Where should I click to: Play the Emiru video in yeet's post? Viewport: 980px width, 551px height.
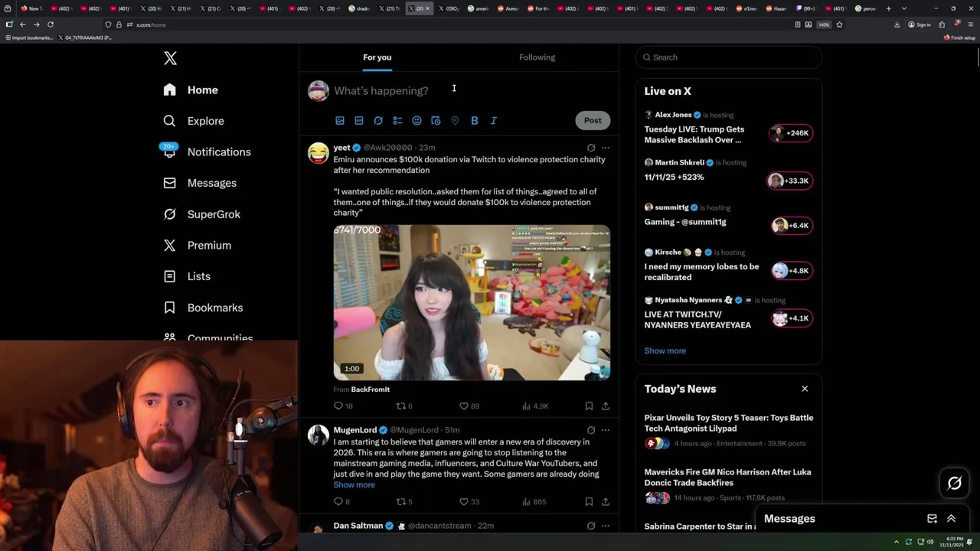click(x=472, y=302)
